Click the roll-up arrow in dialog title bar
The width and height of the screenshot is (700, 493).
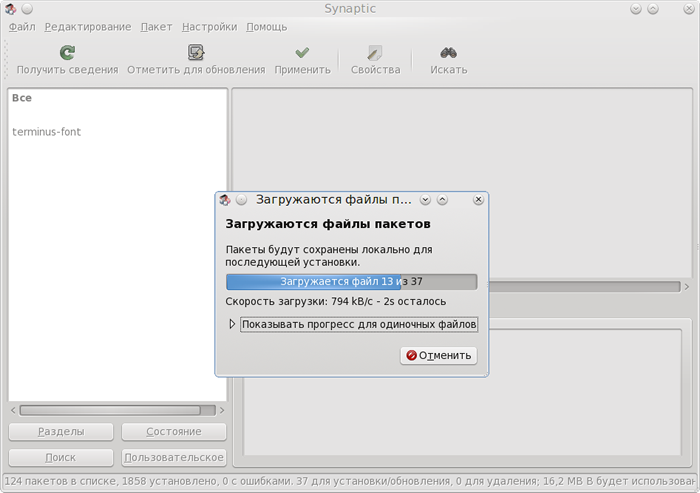coord(442,200)
